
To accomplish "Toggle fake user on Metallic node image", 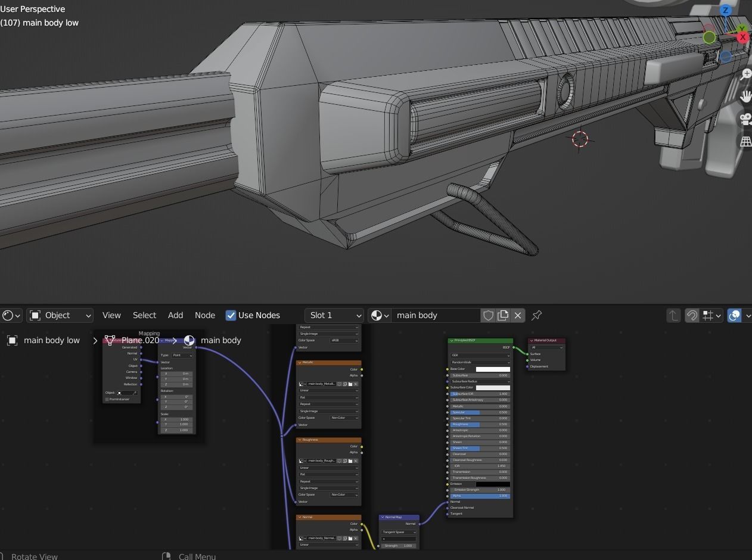I will (x=340, y=384).
